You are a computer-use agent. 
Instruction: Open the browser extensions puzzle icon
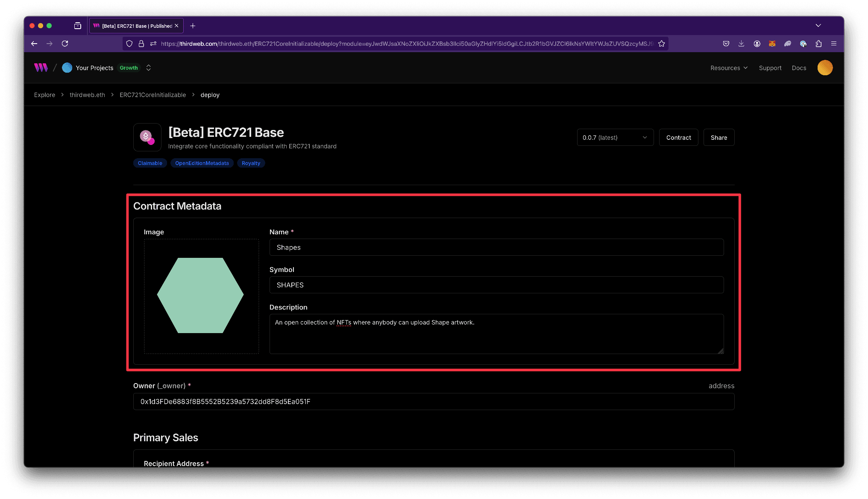[x=818, y=43]
